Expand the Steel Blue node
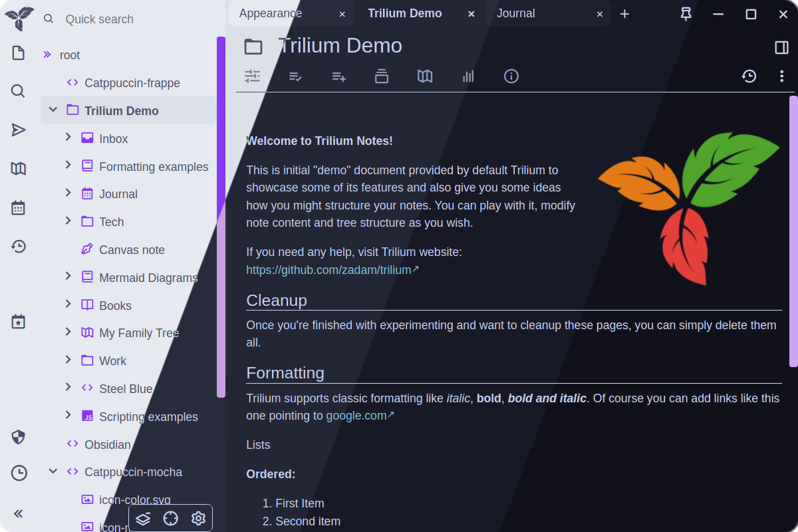798x532 pixels. tap(68, 387)
